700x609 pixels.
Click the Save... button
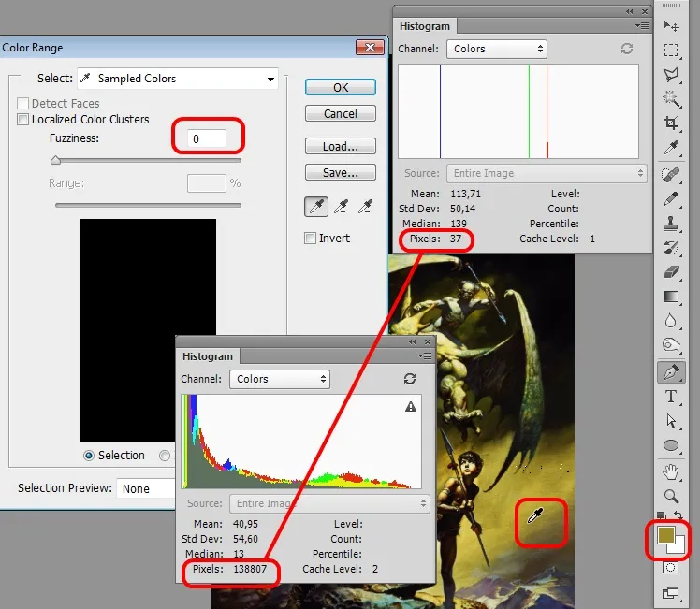pyautogui.click(x=341, y=173)
